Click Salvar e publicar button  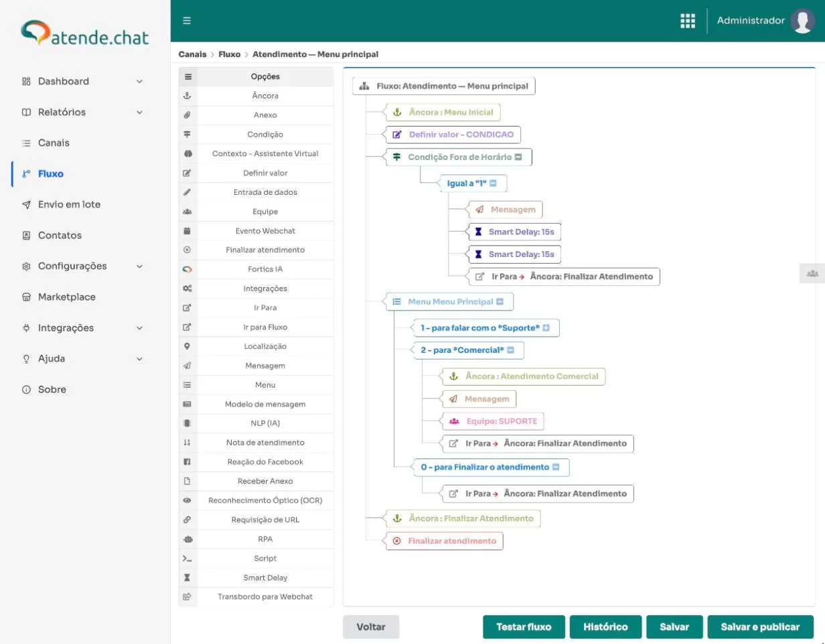760,627
